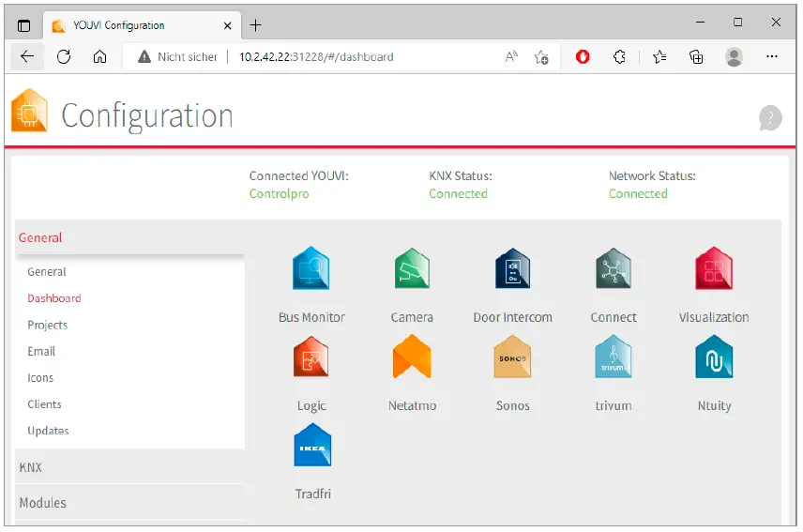
Task: Open the browser profile avatar
Action: click(x=734, y=56)
